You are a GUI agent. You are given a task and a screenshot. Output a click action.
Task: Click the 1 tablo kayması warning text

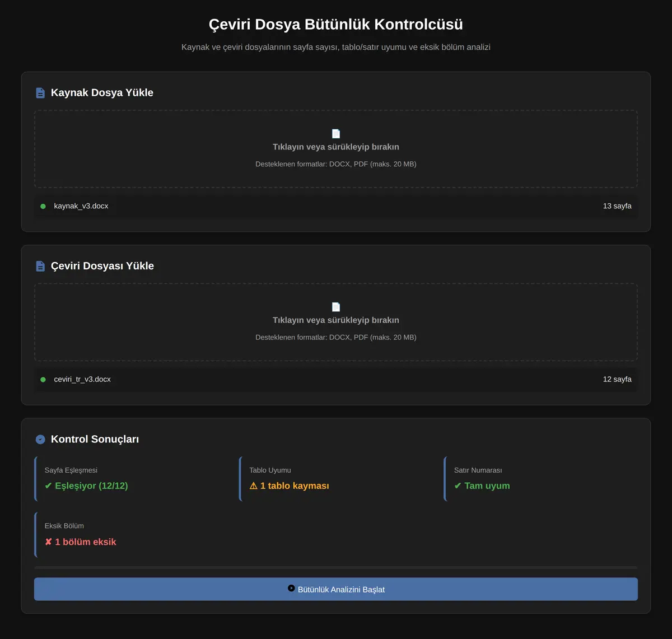click(295, 486)
